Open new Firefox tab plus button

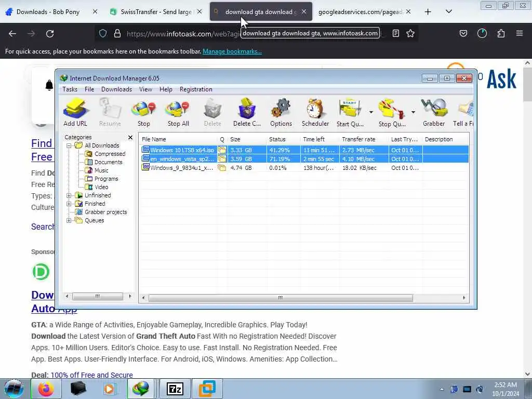pos(428,12)
